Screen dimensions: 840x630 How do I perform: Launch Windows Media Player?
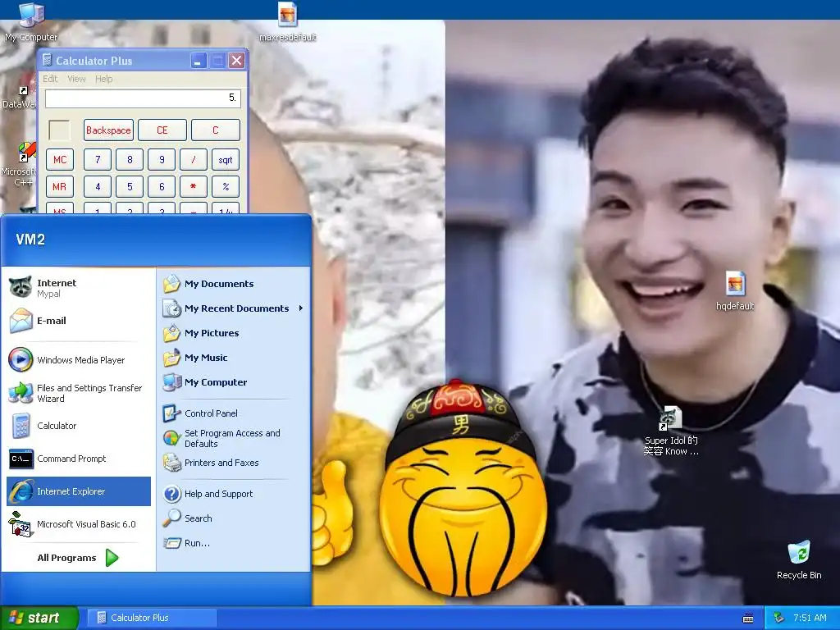78,360
